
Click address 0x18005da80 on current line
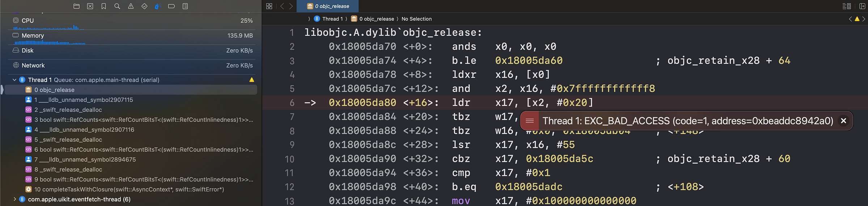coord(362,103)
